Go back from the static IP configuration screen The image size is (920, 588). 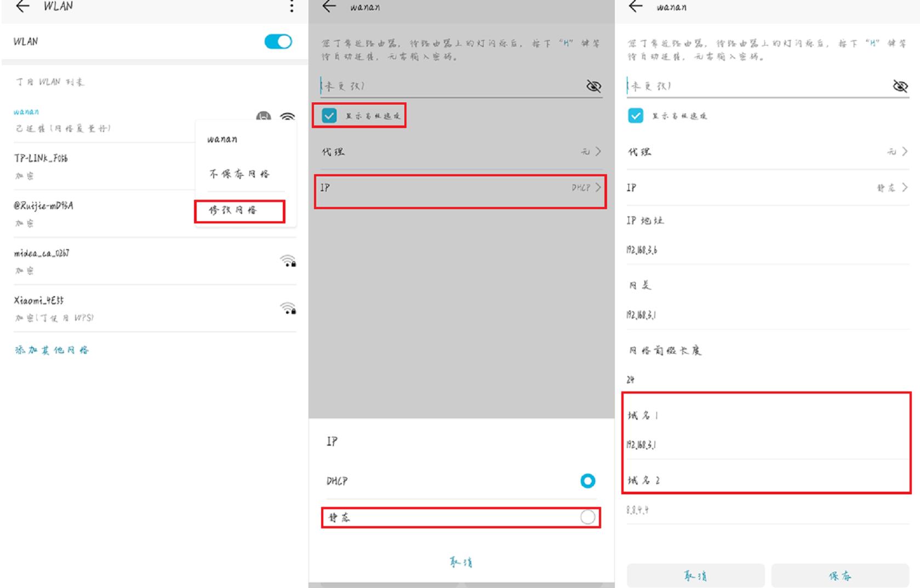pyautogui.click(x=636, y=7)
